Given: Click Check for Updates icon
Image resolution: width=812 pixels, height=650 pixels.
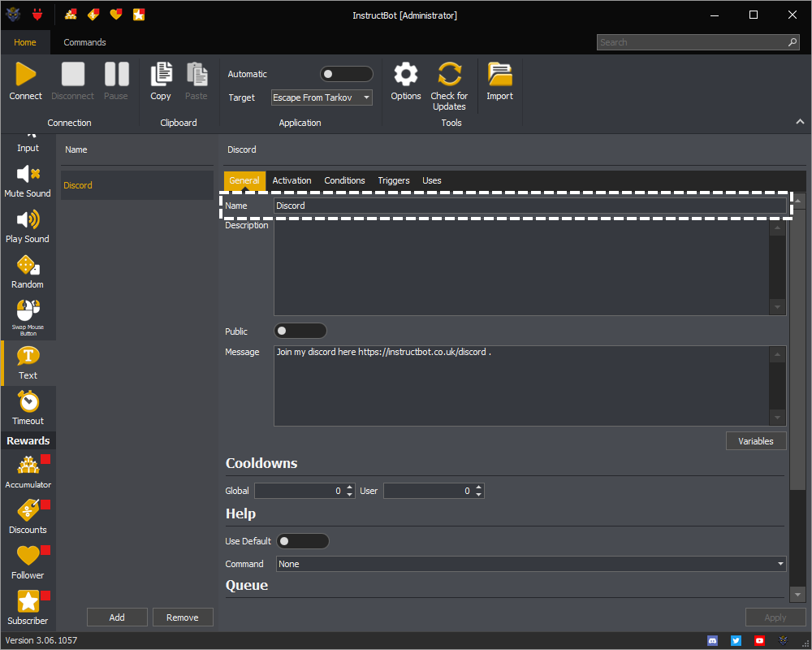Looking at the screenshot, I should pos(449,75).
